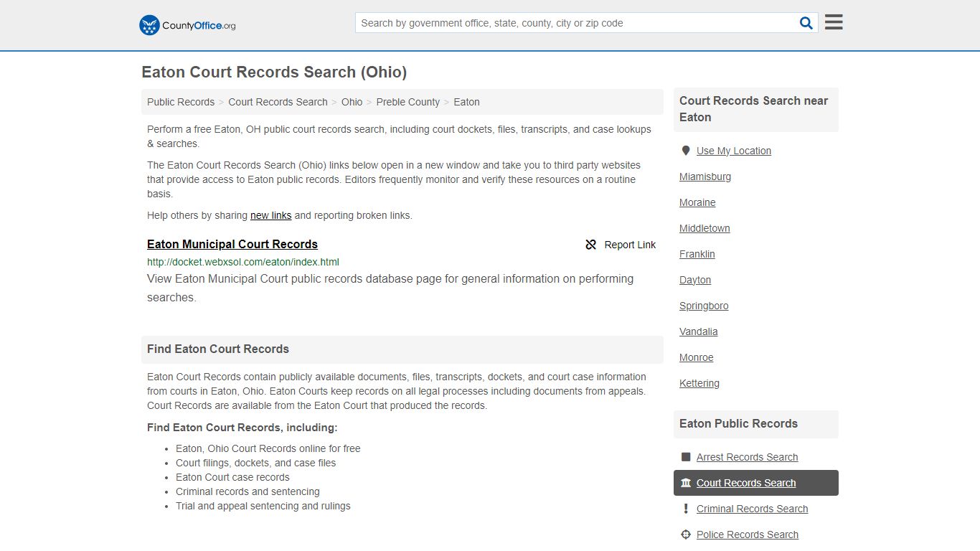This screenshot has height=551, width=980.
Task: Click the Eaton Public Records sidebar heading
Action: 738,424
